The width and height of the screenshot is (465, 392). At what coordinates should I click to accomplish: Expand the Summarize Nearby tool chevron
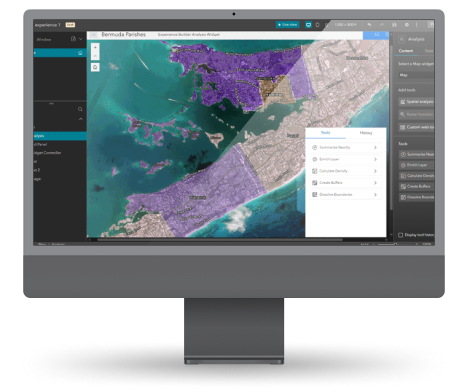(375, 147)
